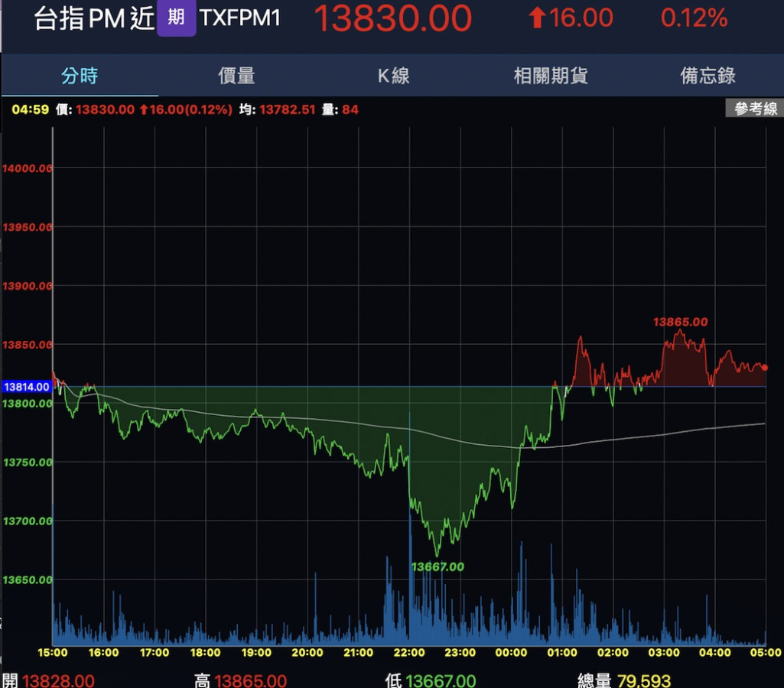Click the red dot at the price line end
This screenshot has width=784, height=688.
coord(765,368)
